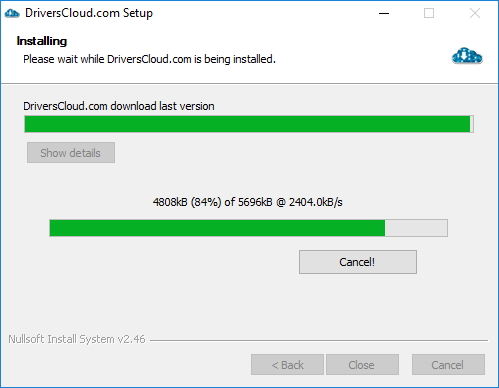Minimize the Setup window
The height and width of the screenshot is (388, 499).
(x=384, y=13)
